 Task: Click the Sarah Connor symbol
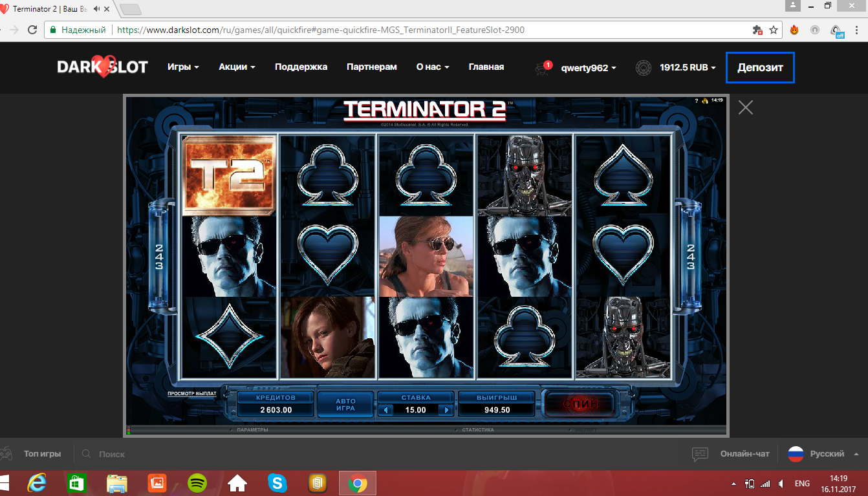pyautogui.click(x=426, y=256)
